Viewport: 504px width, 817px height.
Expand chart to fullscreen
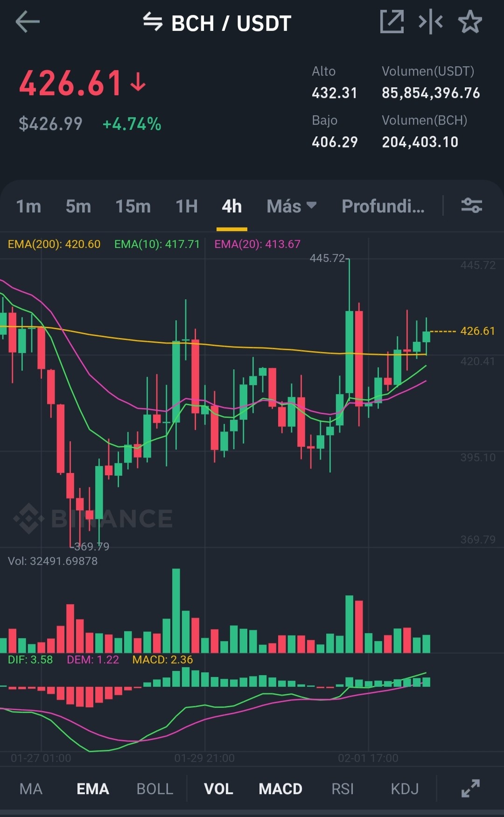point(470,789)
